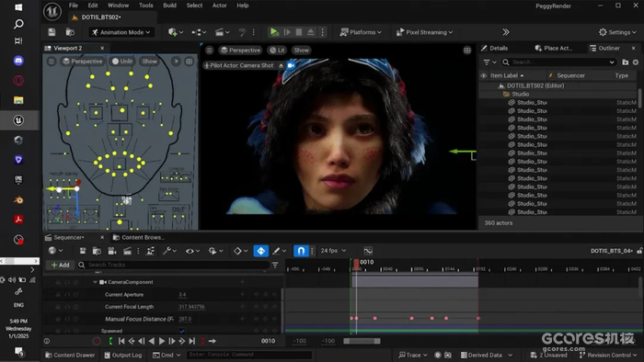Click the Search Tracks field
The width and height of the screenshot is (644, 362).
point(173,265)
